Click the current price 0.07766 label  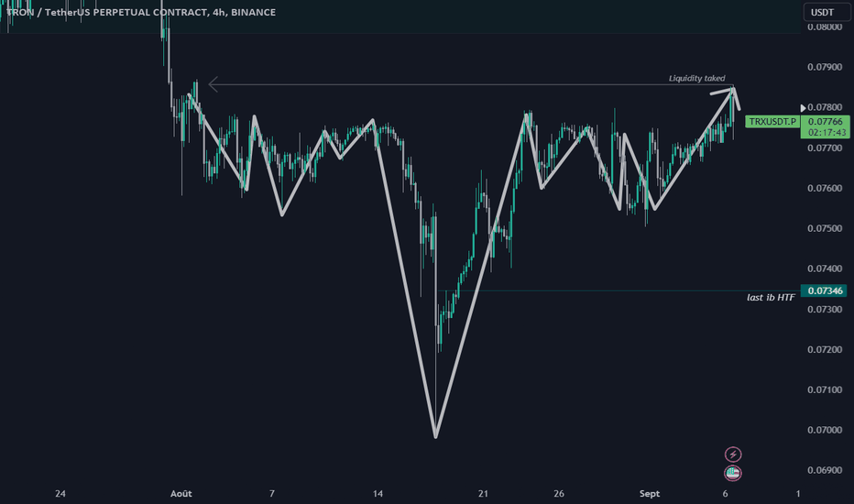825,122
